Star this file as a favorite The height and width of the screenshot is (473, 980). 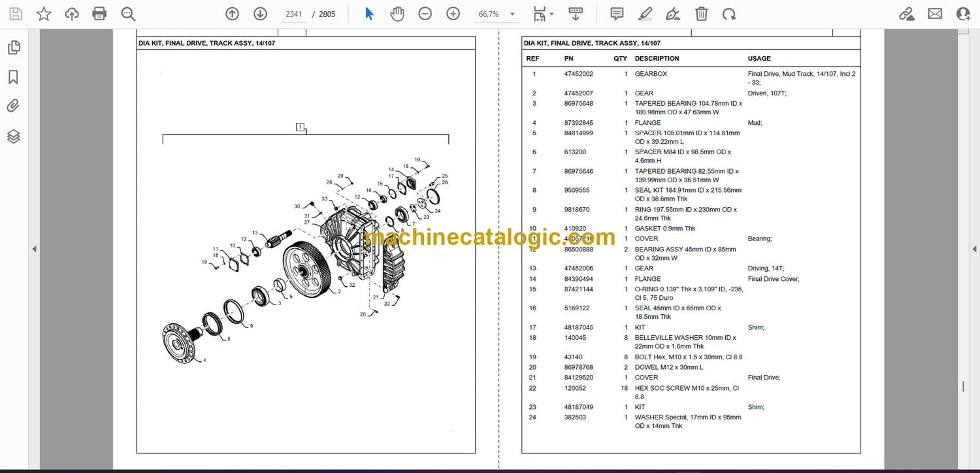pyautogui.click(x=43, y=14)
